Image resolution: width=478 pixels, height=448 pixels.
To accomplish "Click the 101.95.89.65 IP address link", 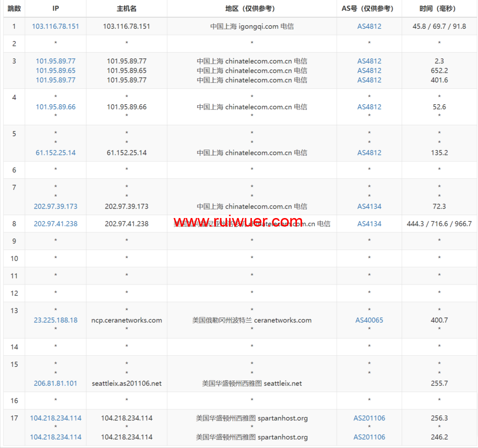I will pyautogui.click(x=55, y=70).
